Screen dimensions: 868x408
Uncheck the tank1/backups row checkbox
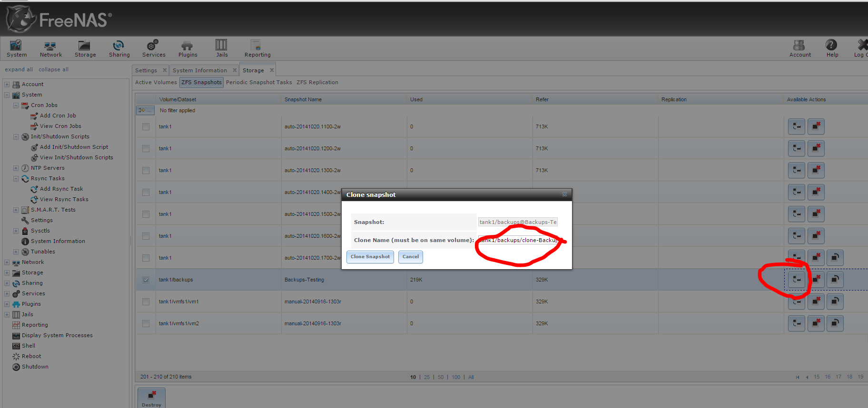146,280
